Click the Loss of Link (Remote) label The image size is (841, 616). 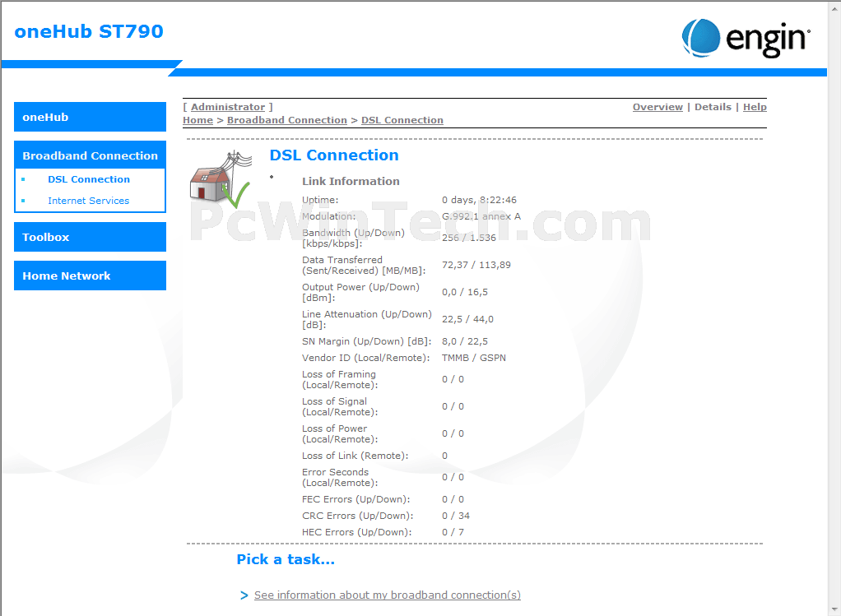(x=355, y=456)
